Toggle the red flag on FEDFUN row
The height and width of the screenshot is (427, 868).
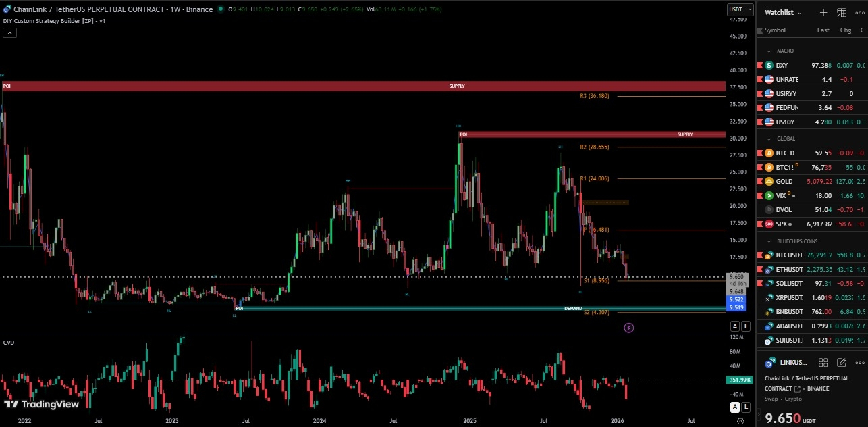[759, 108]
